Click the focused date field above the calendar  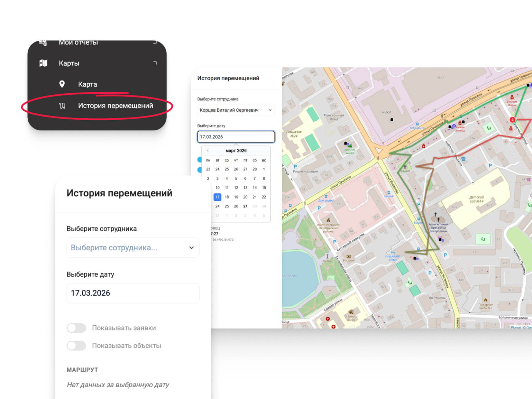(236, 137)
